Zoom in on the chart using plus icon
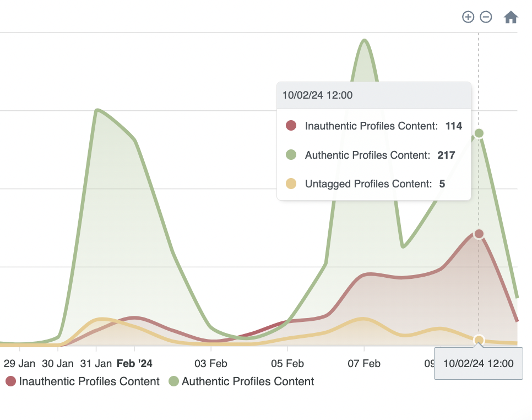 pyautogui.click(x=468, y=17)
